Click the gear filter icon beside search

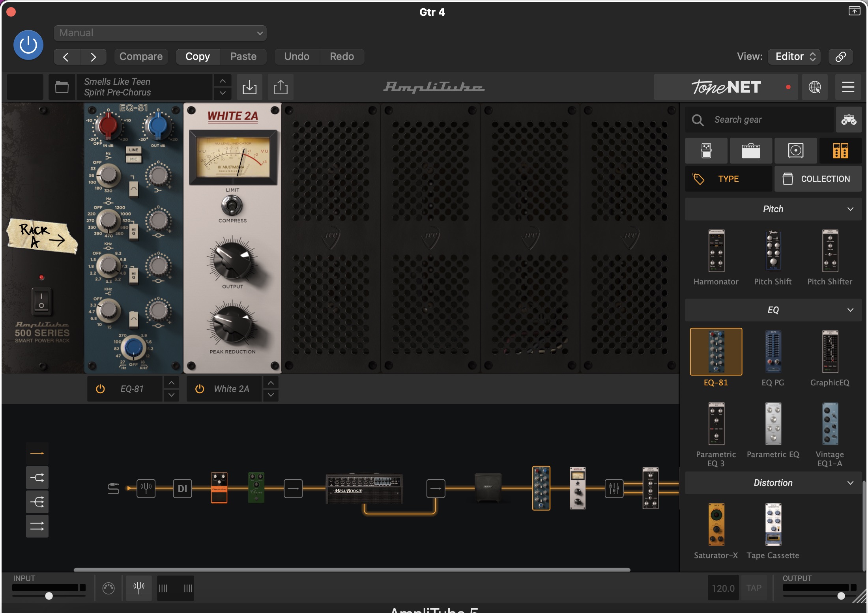click(x=849, y=120)
